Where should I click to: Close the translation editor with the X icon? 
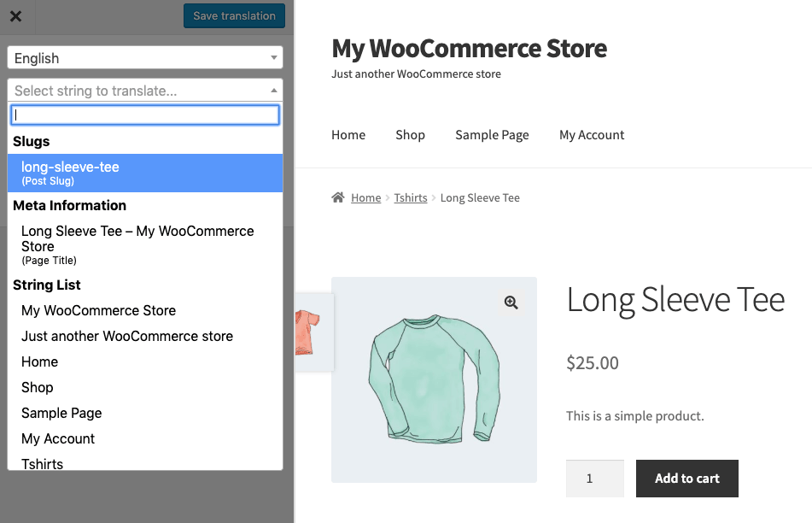[x=16, y=16]
